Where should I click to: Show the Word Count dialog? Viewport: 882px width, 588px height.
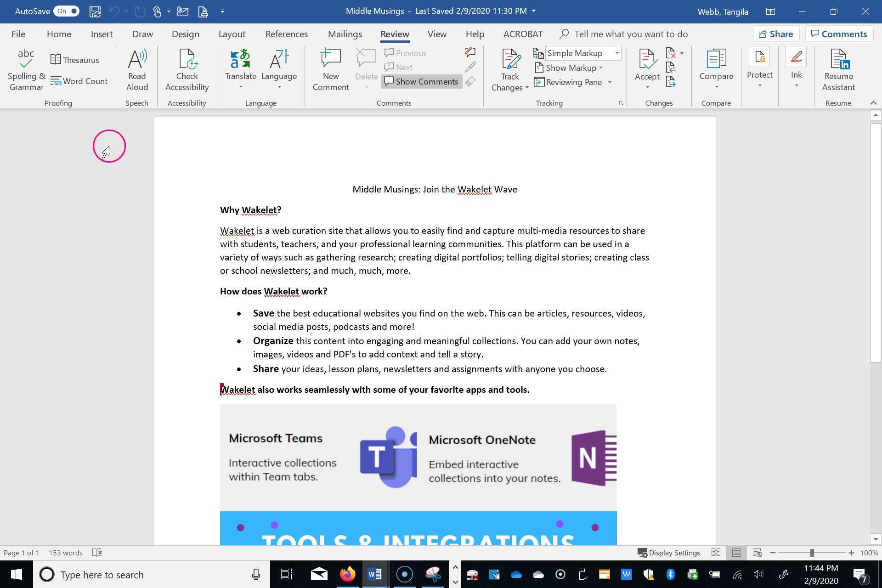tap(79, 81)
